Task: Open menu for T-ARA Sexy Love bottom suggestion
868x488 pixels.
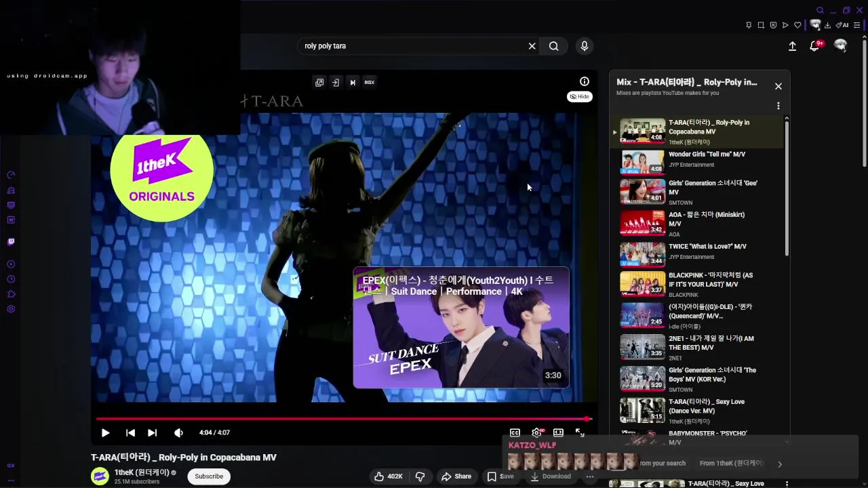Action: [787, 483]
